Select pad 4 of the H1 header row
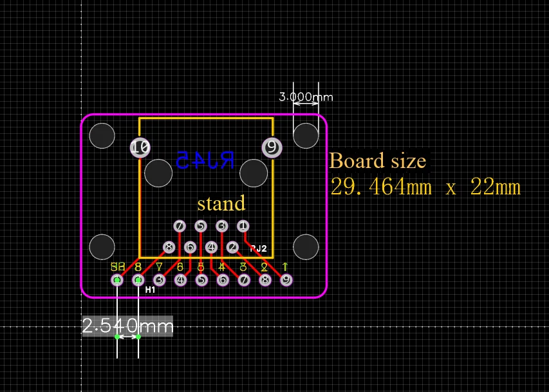549x392 pixels. [x=181, y=279]
